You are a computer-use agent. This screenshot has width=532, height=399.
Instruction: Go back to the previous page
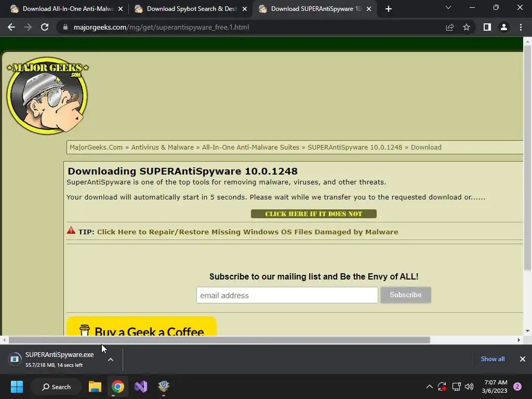pos(11,27)
